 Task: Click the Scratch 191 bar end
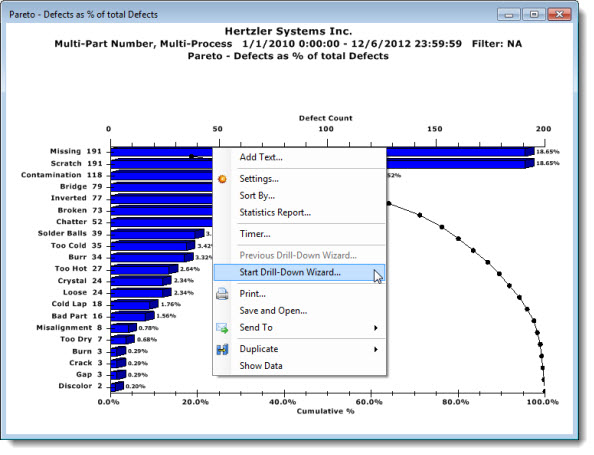pyautogui.click(x=530, y=163)
